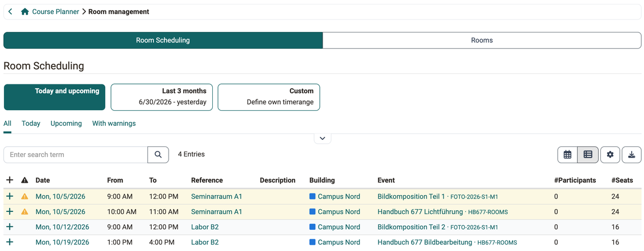The height and width of the screenshot is (251, 644).
Task: Sort by #Participants column
Action: point(575,180)
